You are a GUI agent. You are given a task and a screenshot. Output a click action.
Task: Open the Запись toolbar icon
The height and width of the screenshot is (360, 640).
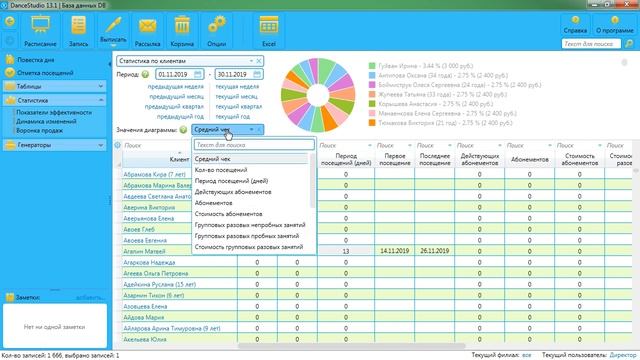(78, 31)
